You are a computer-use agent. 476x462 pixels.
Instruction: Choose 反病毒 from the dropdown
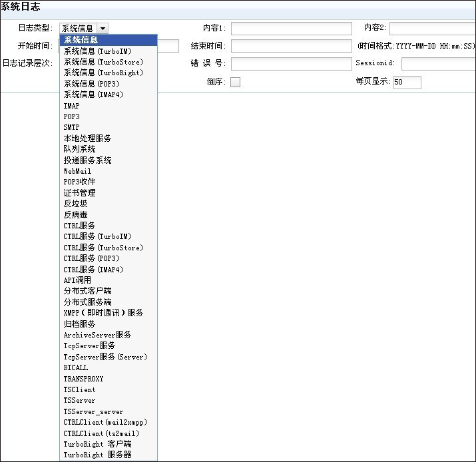coord(75,215)
